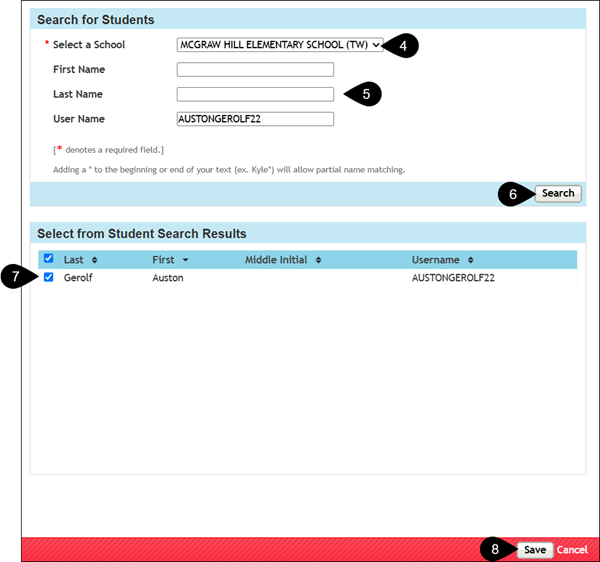Viewport: 600px width, 562px height.
Task: Open the Select a School dropdown
Action: click(279, 45)
